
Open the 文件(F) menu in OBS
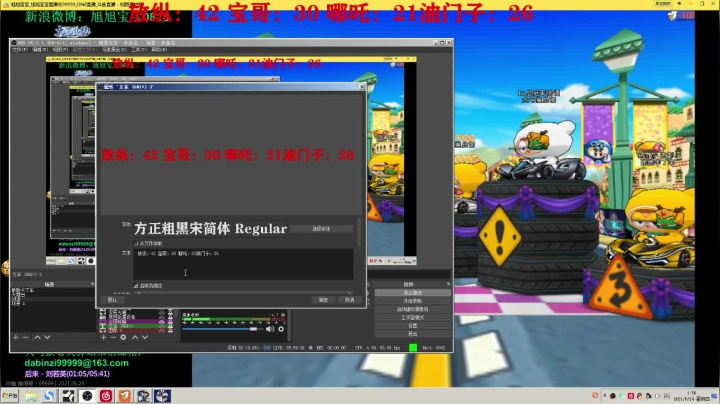click(x=20, y=50)
